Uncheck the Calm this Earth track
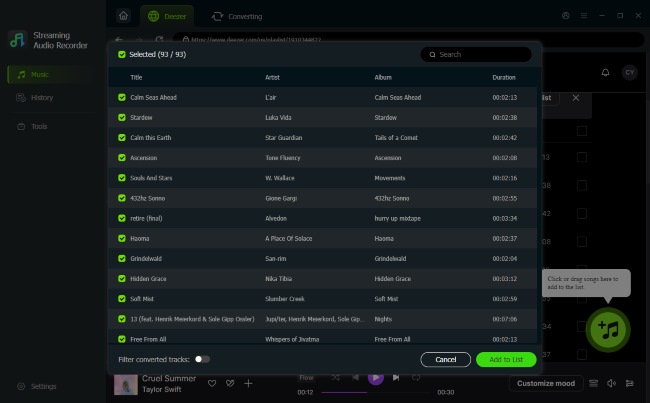This screenshot has width=650, height=403. click(122, 138)
